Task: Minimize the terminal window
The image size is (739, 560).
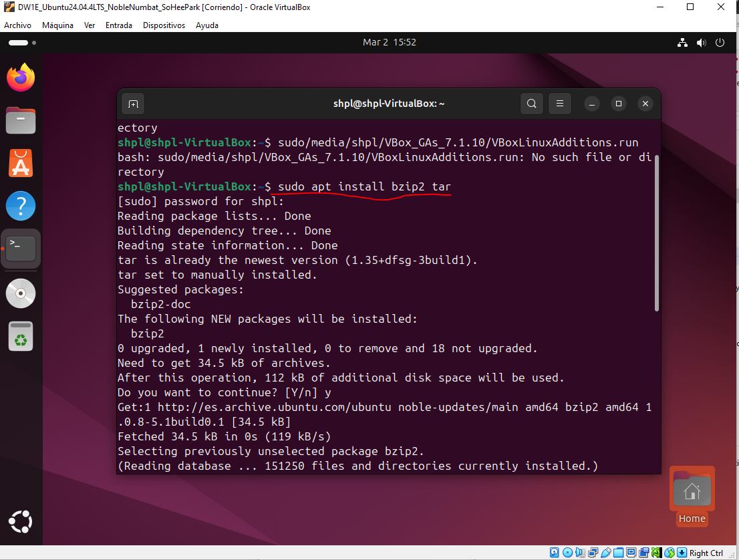Action: (x=592, y=104)
